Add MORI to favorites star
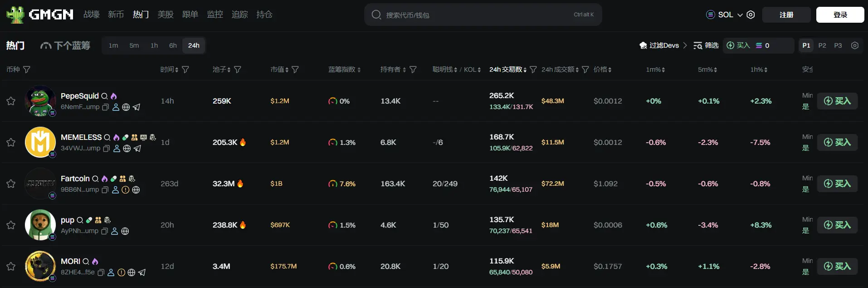868x288 pixels. pos(11,266)
